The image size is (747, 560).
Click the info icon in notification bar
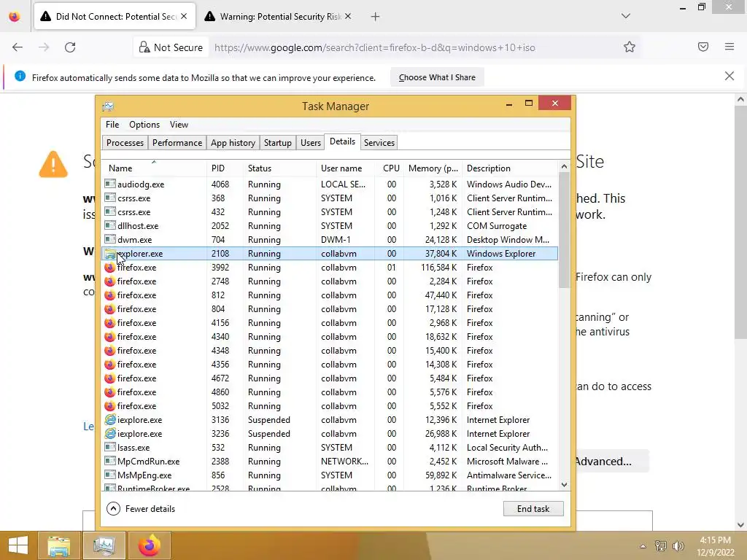click(x=20, y=76)
